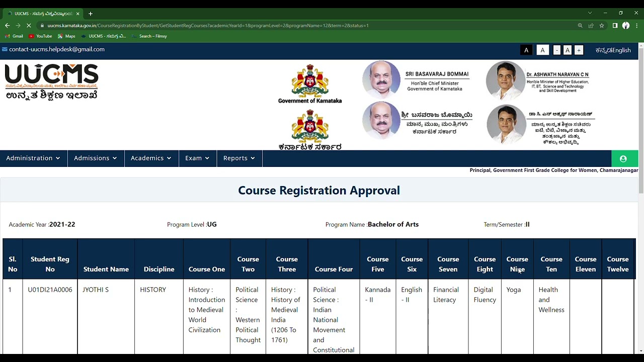Click the Western Political Thought course cell

(248, 315)
